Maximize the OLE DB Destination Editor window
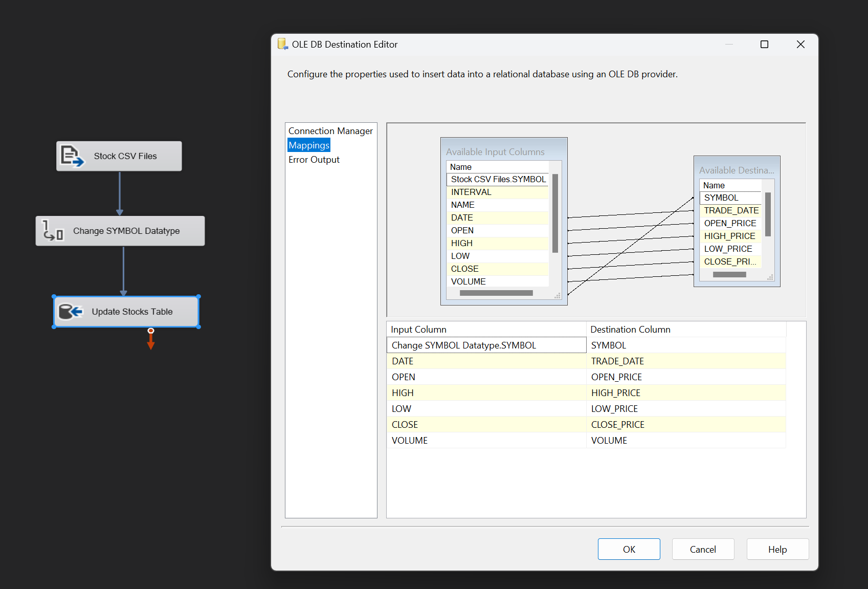868x589 pixels. (x=764, y=45)
